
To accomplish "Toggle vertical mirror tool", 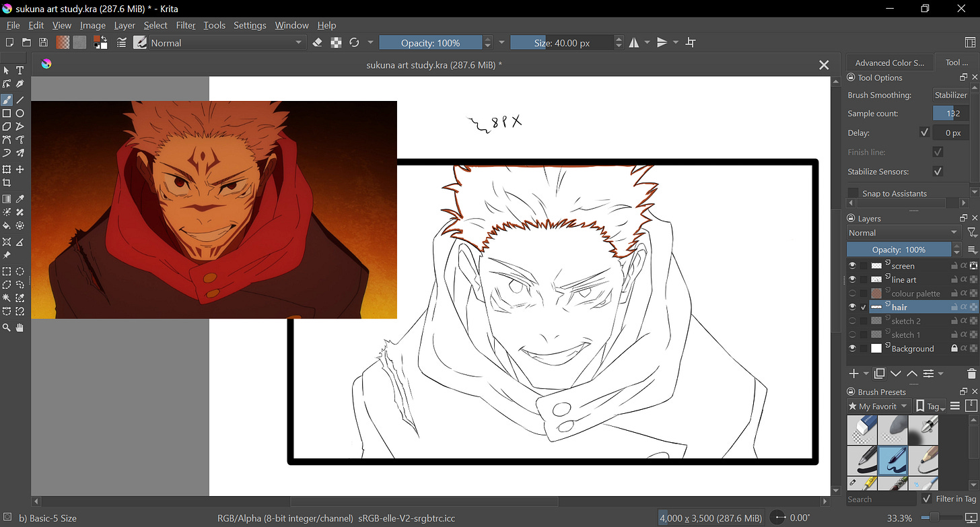I will 662,42.
